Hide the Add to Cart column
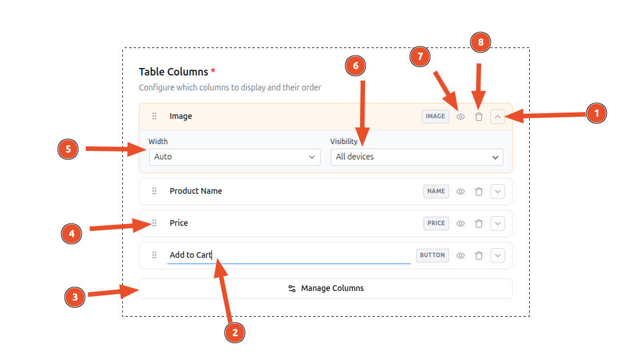Image resolution: width=644 pixels, height=363 pixels. pyautogui.click(x=461, y=255)
